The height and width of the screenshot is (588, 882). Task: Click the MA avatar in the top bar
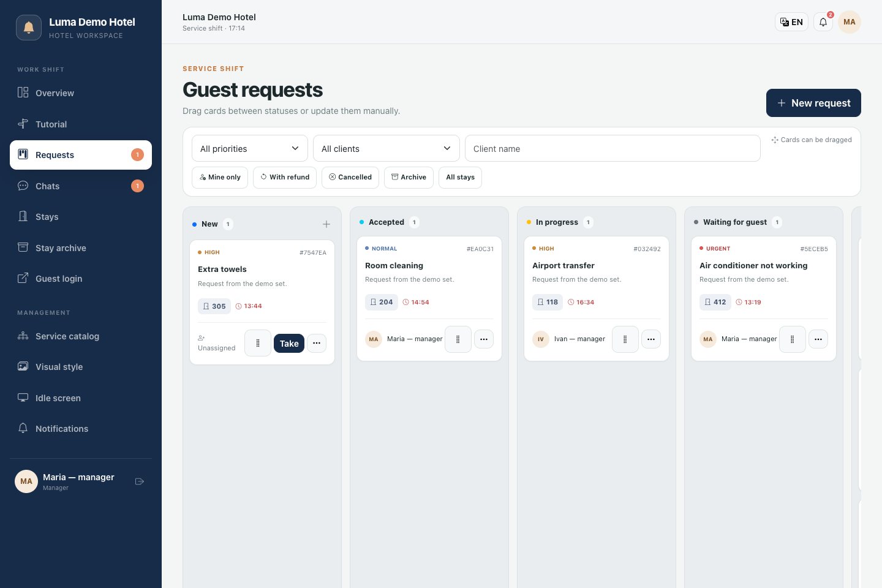pos(850,22)
